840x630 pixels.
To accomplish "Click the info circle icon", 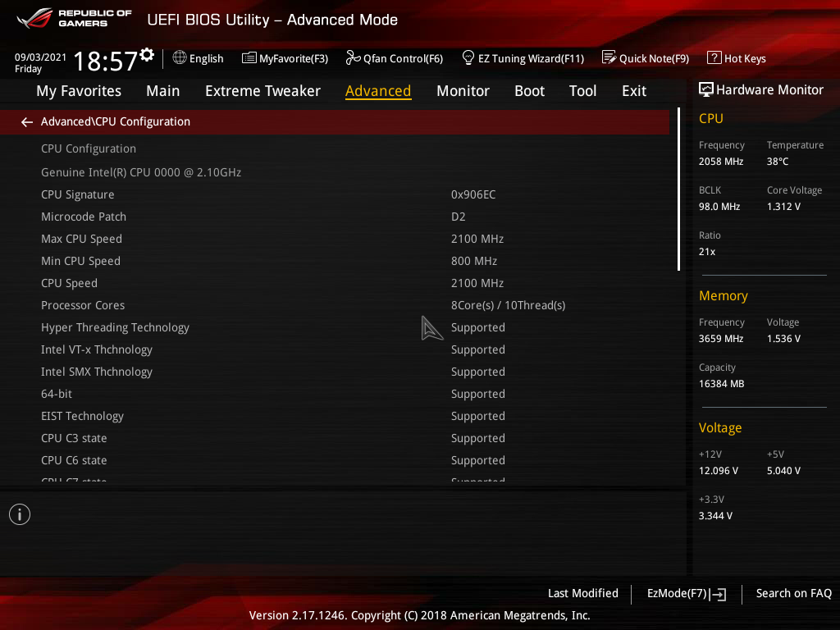I will click(x=20, y=514).
